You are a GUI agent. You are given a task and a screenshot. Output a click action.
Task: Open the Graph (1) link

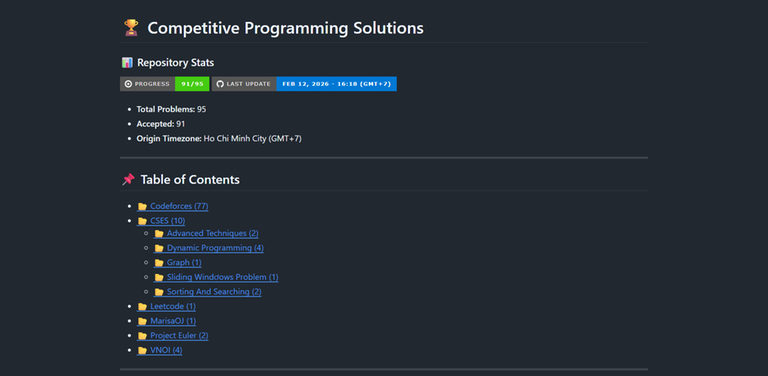click(178, 262)
